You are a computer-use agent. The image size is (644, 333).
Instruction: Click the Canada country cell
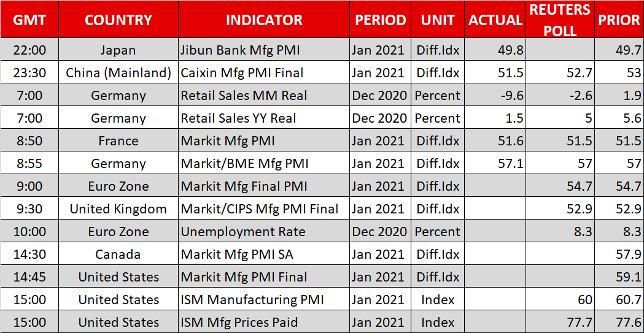point(118,255)
